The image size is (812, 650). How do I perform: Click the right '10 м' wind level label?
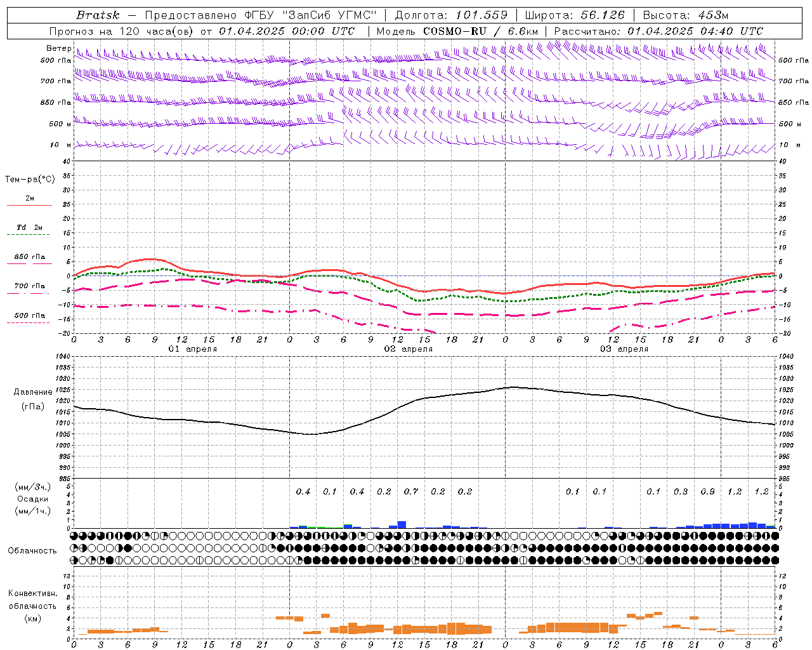[790, 145]
